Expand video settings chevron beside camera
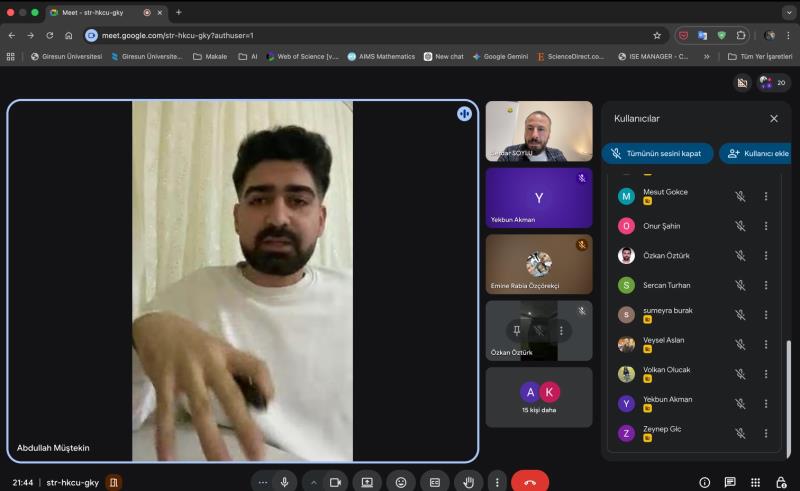800x491 pixels. pos(313,482)
